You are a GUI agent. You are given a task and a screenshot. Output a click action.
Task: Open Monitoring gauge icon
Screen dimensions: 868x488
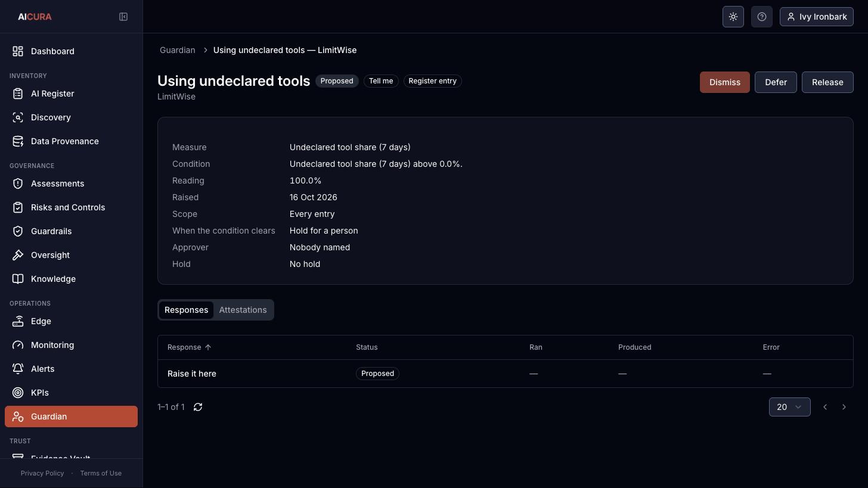coord(18,345)
